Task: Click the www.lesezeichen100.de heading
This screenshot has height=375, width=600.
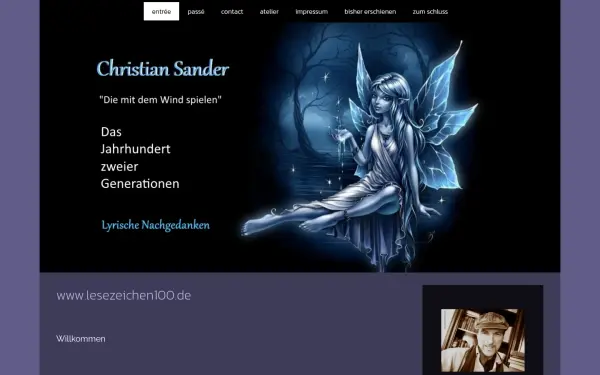Action: point(124,295)
